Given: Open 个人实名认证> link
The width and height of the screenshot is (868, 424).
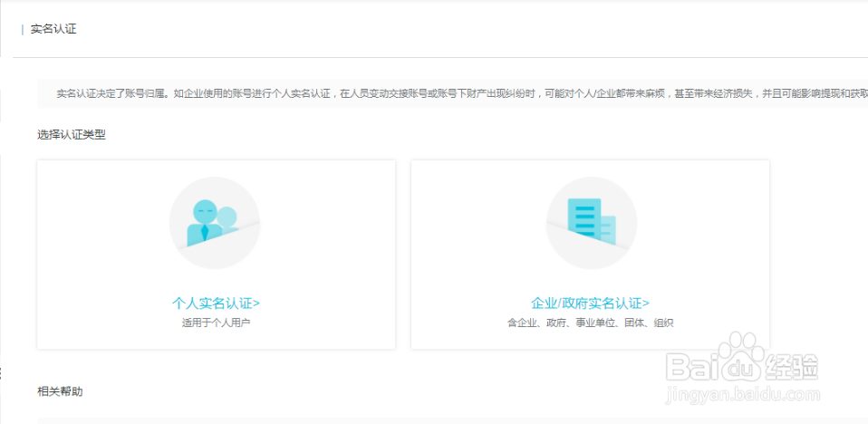Looking at the screenshot, I should click(216, 304).
